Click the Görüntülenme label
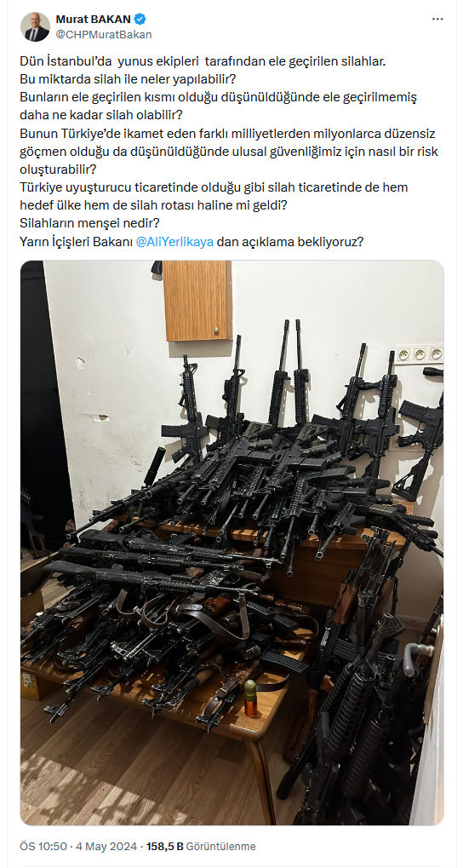 click(221, 847)
